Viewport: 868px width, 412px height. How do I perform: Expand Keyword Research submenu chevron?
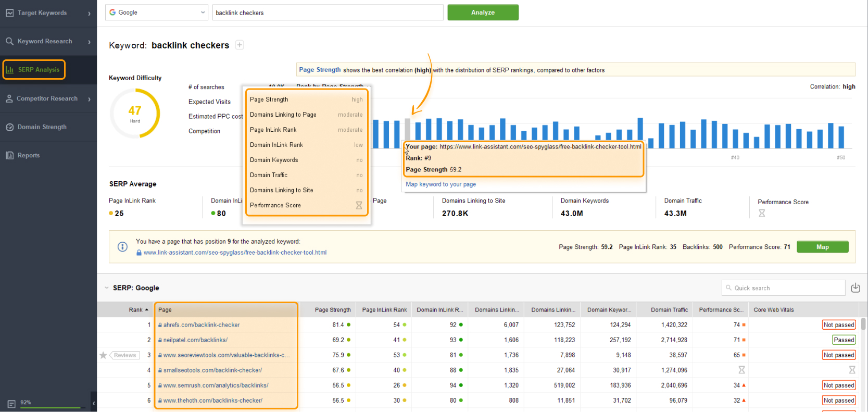tap(89, 42)
